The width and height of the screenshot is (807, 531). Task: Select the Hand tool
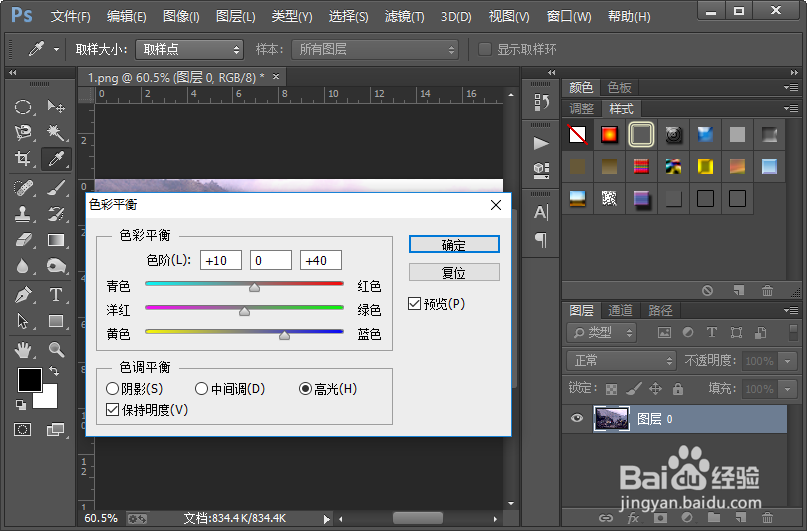(23, 350)
